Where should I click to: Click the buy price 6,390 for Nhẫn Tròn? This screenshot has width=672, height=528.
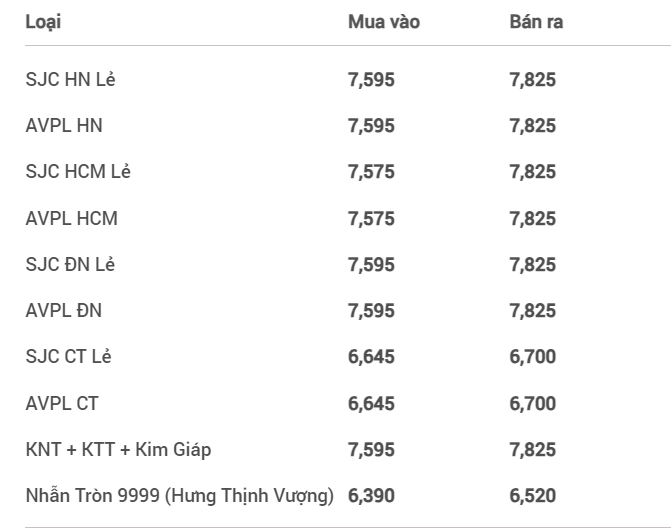click(x=371, y=494)
